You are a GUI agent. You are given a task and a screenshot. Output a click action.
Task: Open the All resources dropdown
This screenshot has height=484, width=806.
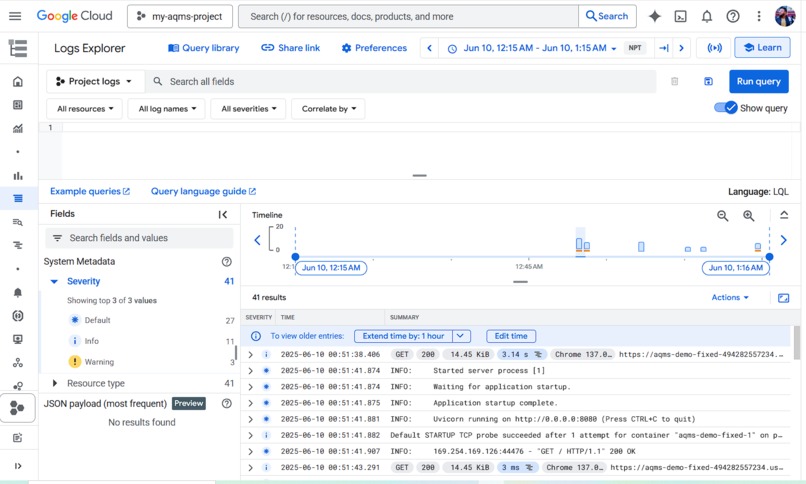point(85,109)
